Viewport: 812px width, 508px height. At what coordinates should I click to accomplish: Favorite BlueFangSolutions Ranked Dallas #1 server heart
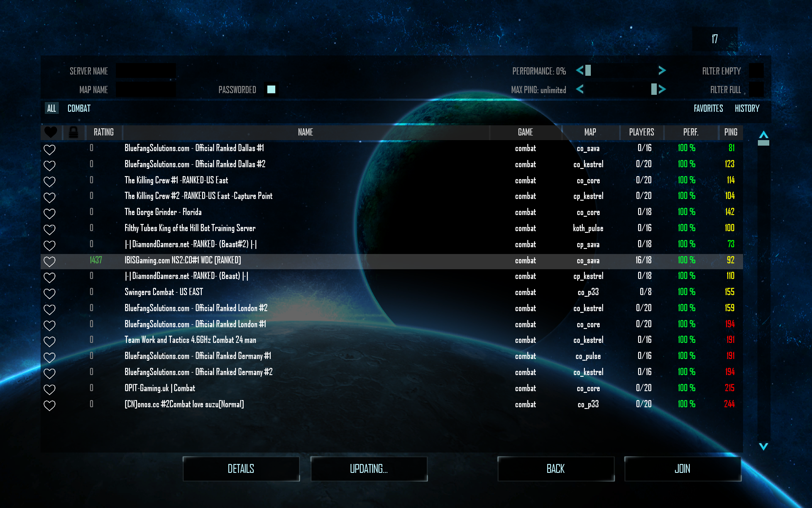click(49, 149)
